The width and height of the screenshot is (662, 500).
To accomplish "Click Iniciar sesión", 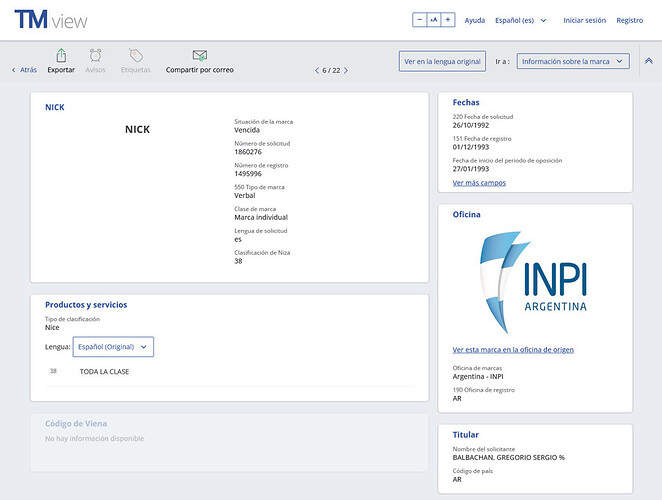I will 584,20.
